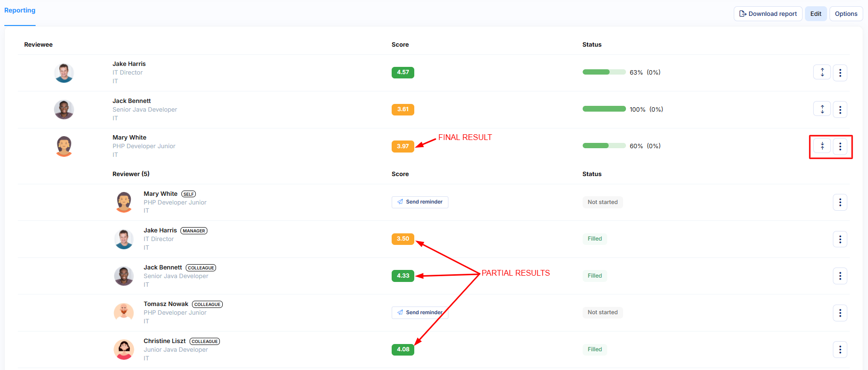Click Jake Harris 63% progress bar

point(604,72)
